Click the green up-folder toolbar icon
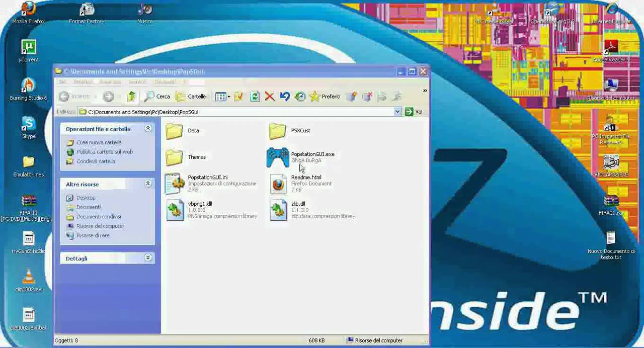The width and height of the screenshot is (644, 348). tap(131, 97)
